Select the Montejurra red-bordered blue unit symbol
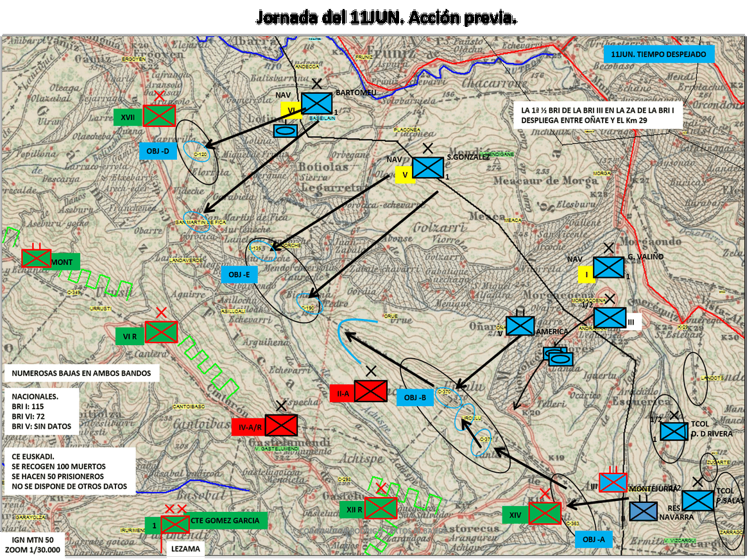Screen dimensions: 752x560 (613, 482)
